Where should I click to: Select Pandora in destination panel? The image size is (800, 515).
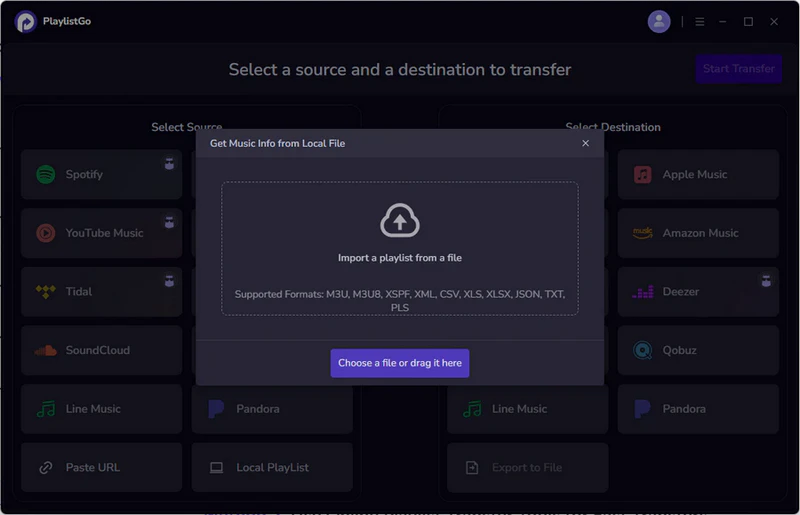[698, 409]
